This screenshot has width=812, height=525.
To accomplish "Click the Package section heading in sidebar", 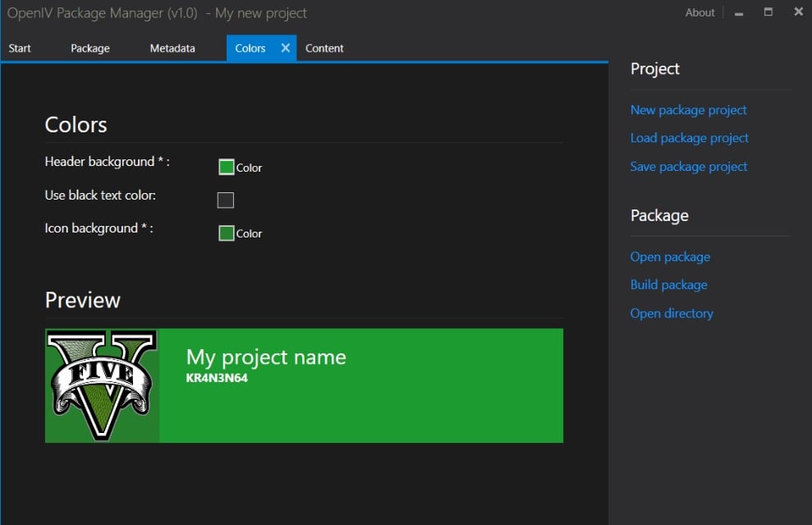I will pos(659,215).
